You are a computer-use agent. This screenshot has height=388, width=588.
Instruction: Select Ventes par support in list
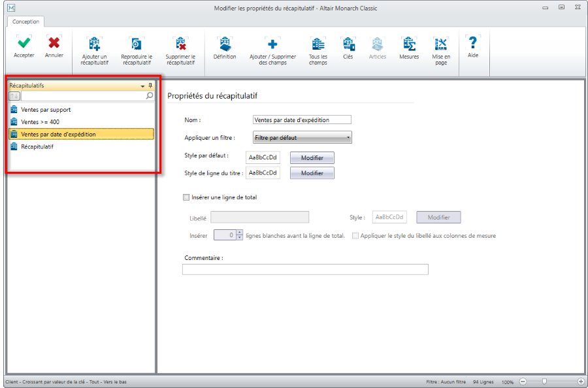coord(46,110)
